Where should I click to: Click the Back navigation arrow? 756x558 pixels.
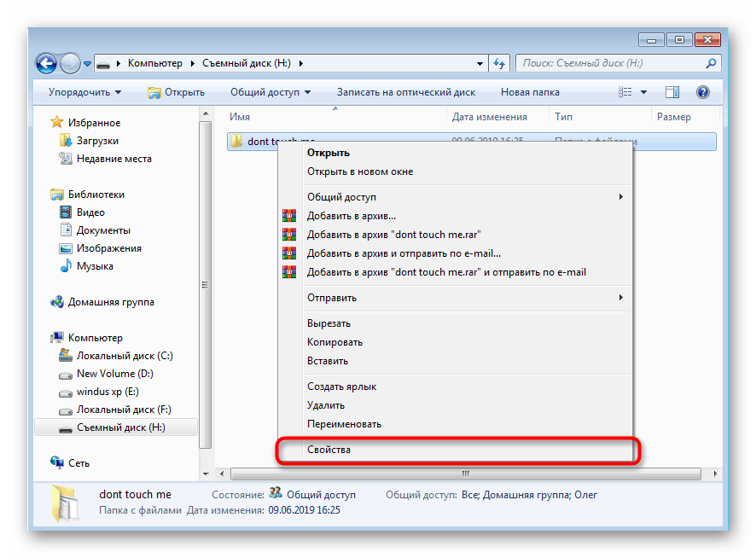click(x=46, y=63)
